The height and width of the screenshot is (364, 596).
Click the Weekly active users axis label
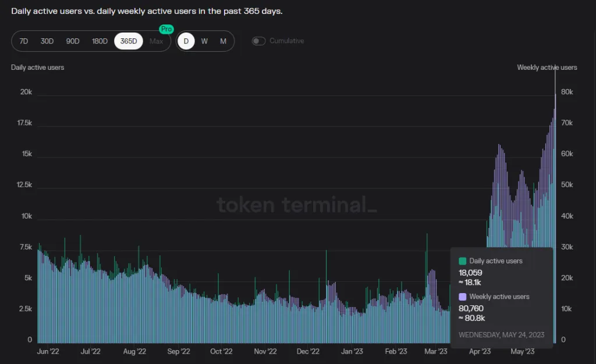pyautogui.click(x=547, y=67)
